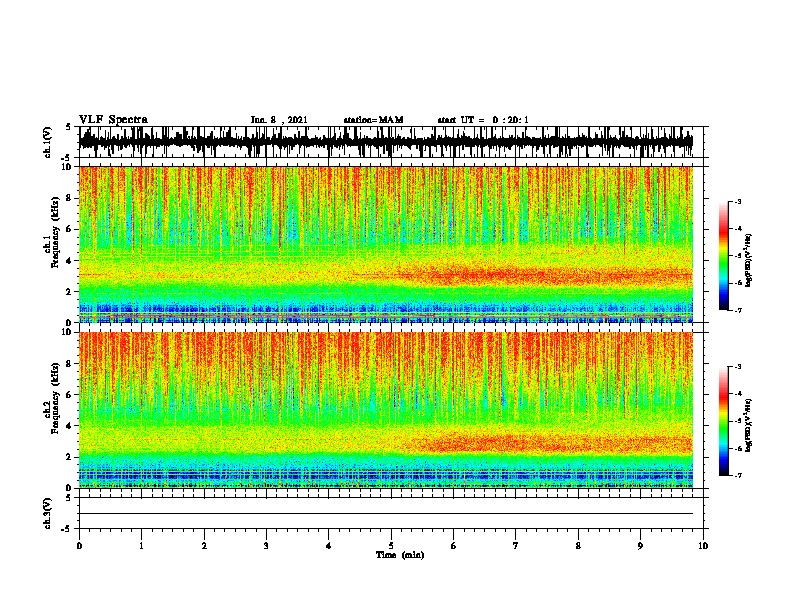Click the "start UT = 0 : 20: 1" text
Viewport: 792px width, 612px height.
pyautogui.click(x=483, y=120)
